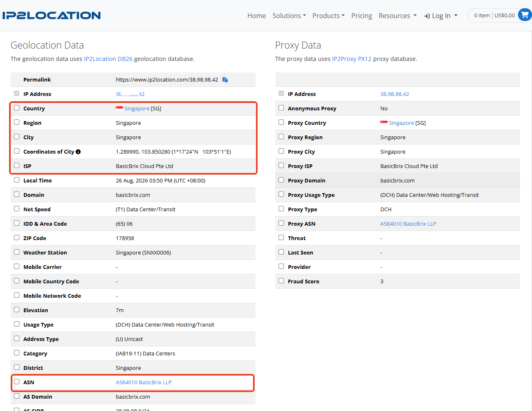The width and height of the screenshot is (532, 411).
Task: Select the permalink URL text
Action: click(x=167, y=79)
